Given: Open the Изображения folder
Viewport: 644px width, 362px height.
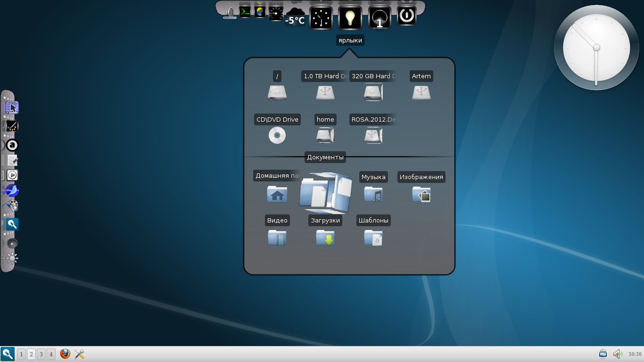Looking at the screenshot, I should (x=421, y=194).
